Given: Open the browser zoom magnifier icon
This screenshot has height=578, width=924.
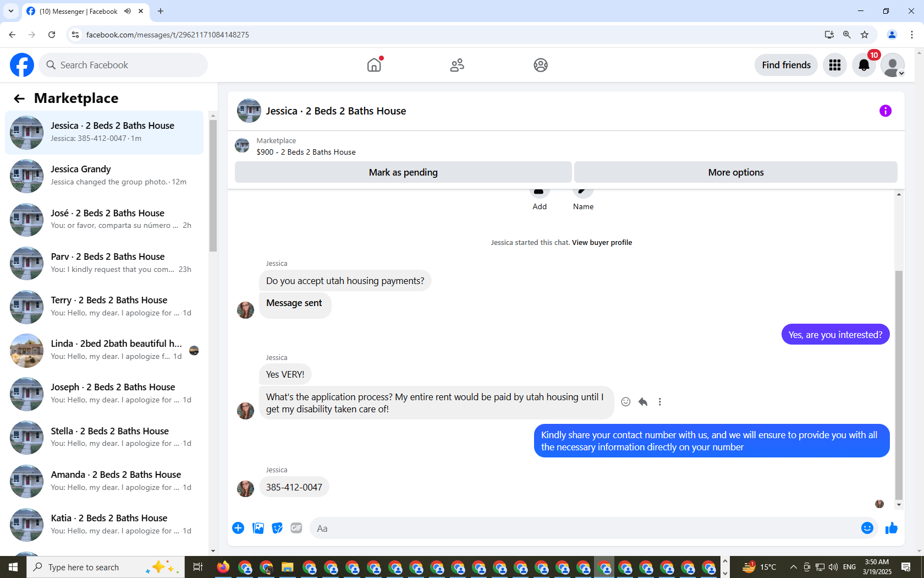Looking at the screenshot, I should (x=847, y=35).
